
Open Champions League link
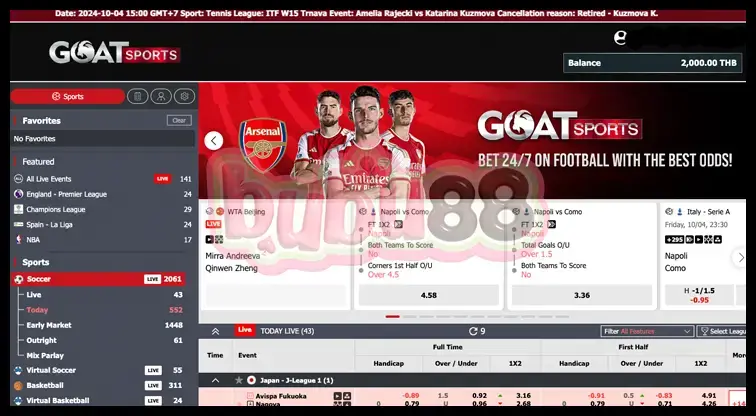55,210
